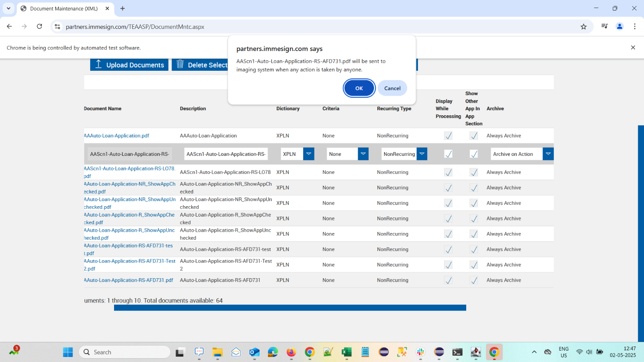Viewport: 644px width, 362px height.
Task: Open the NonRecurring Recurring Type dropdown
Action: (422, 154)
